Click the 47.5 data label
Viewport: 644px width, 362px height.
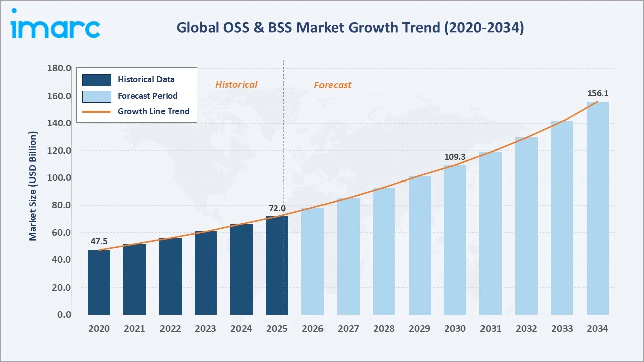[x=99, y=241]
